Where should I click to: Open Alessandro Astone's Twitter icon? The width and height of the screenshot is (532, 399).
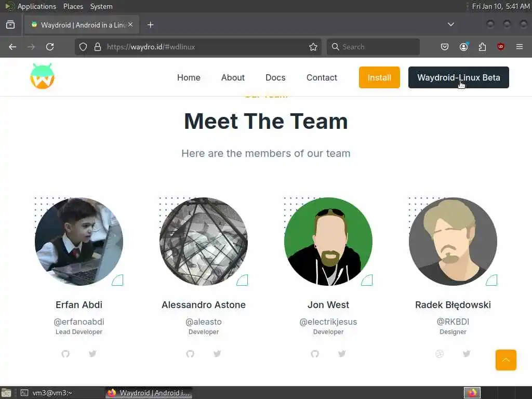point(218,354)
